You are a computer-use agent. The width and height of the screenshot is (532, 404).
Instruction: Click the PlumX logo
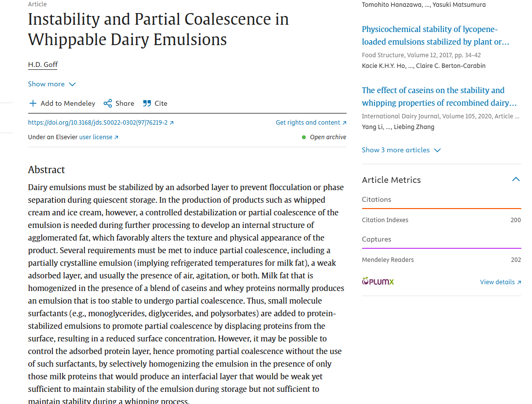coord(378,281)
